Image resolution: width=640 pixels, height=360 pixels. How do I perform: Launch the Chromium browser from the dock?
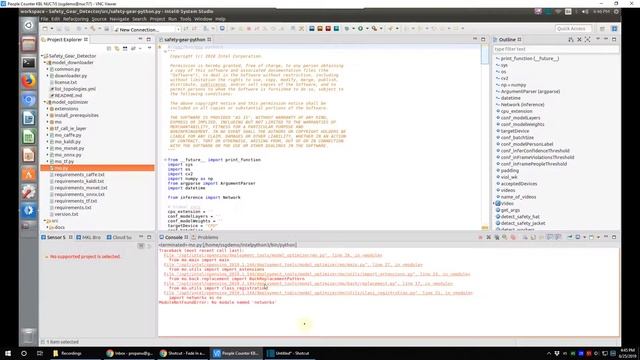point(29,100)
